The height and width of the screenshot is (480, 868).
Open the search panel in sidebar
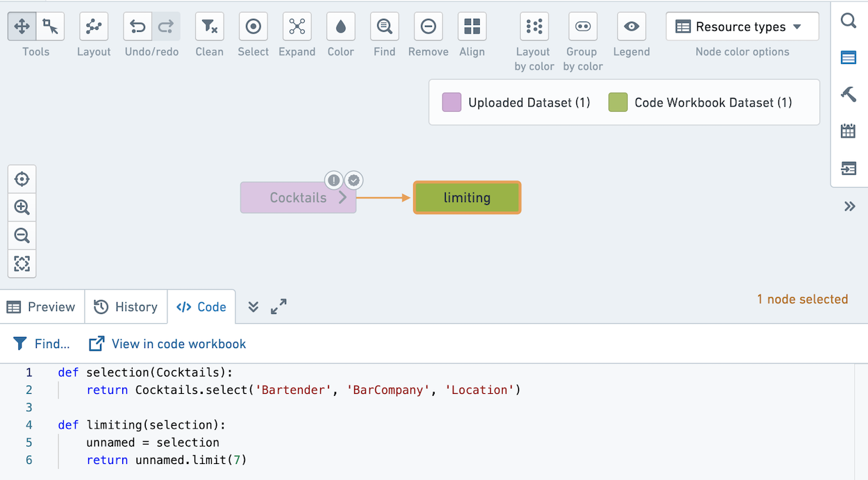click(x=849, y=21)
